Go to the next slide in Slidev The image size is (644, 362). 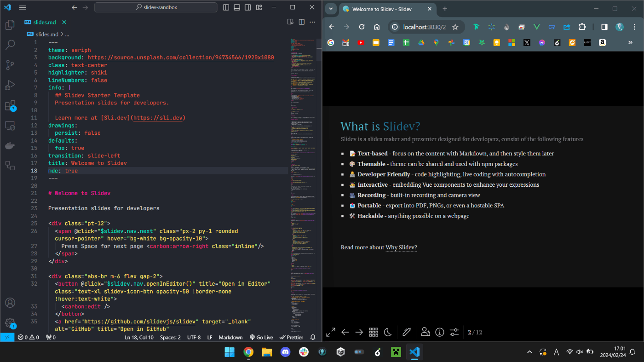(359, 332)
